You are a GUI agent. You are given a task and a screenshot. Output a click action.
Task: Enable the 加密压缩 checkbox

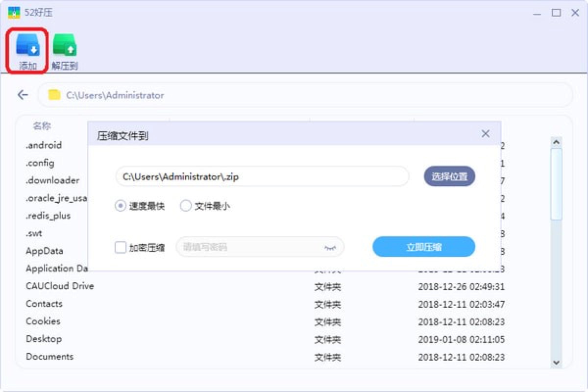[121, 247]
